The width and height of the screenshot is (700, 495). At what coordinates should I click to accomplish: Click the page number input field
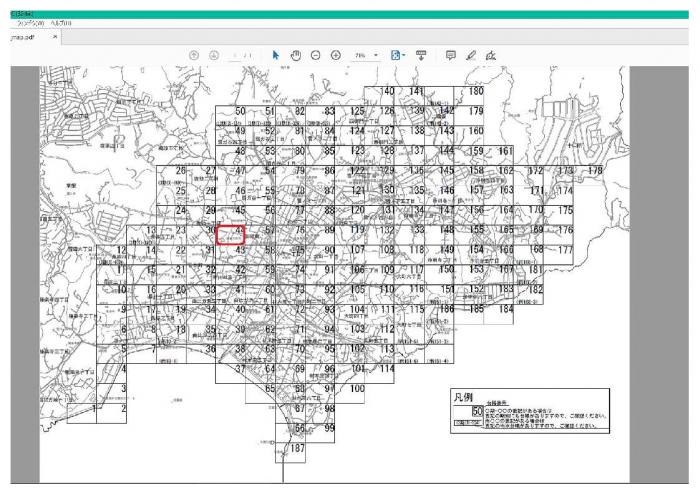[236, 55]
